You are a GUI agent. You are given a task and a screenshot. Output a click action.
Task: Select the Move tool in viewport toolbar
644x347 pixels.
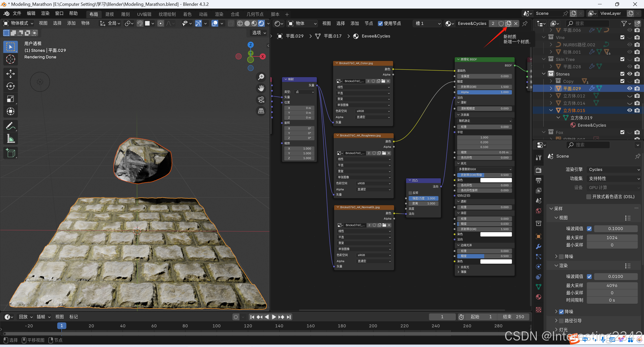[x=10, y=74]
